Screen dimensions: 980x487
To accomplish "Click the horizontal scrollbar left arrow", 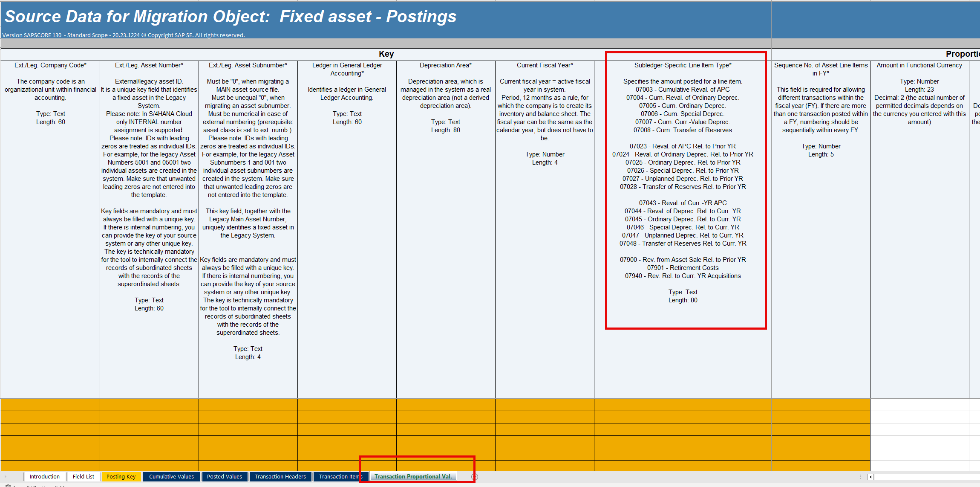I will [x=870, y=477].
